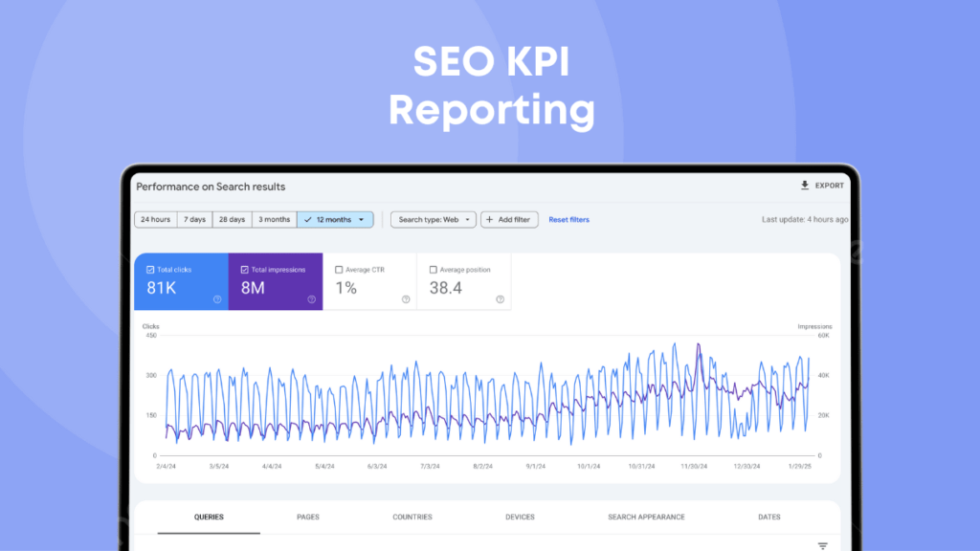Image resolution: width=980 pixels, height=551 pixels.
Task: Click the help icon on Total clicks card
Action: 217,298
